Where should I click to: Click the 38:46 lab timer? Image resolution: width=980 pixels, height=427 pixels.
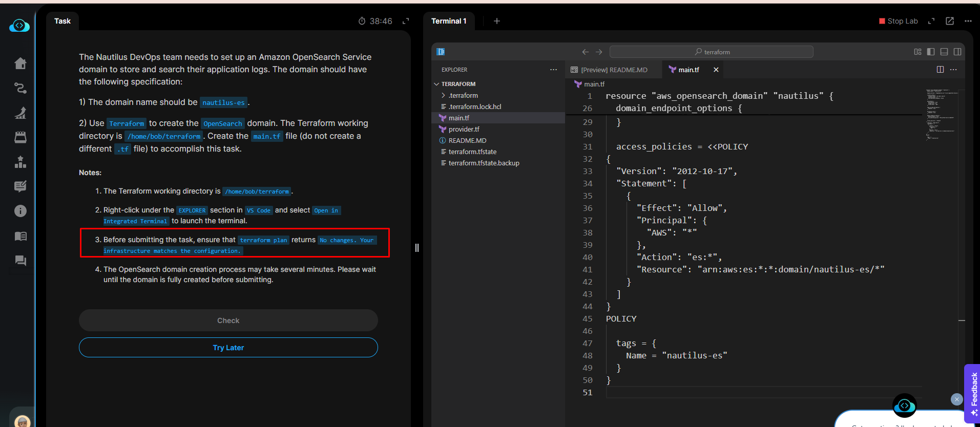tap(376, 21)
